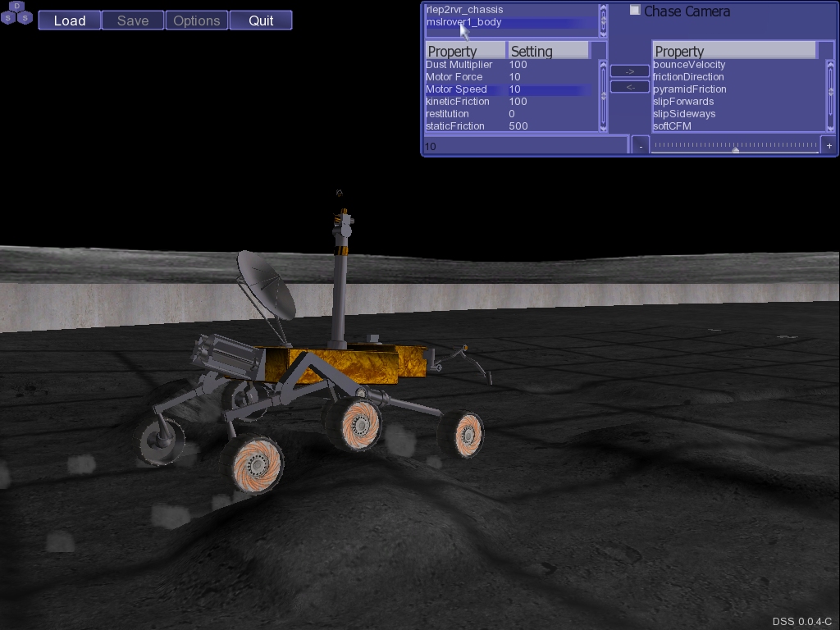Click the down arrow of the object list scrollbar
840x630 pixels.
(x=603, y=33)
